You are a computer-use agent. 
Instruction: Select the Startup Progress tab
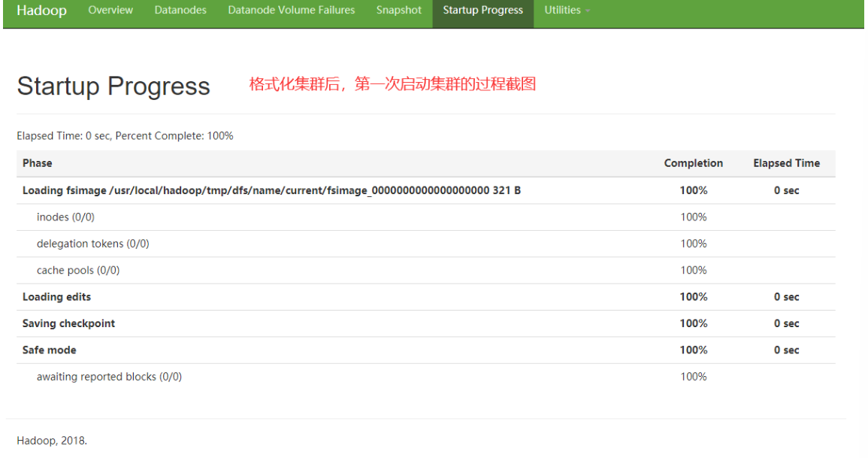pyautogui.click(x=482, y=11)
